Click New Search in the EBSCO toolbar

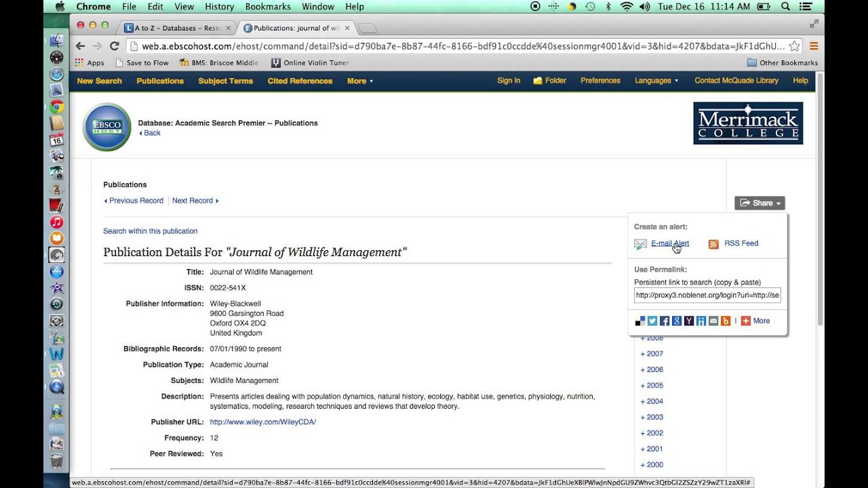click(99, 81)
